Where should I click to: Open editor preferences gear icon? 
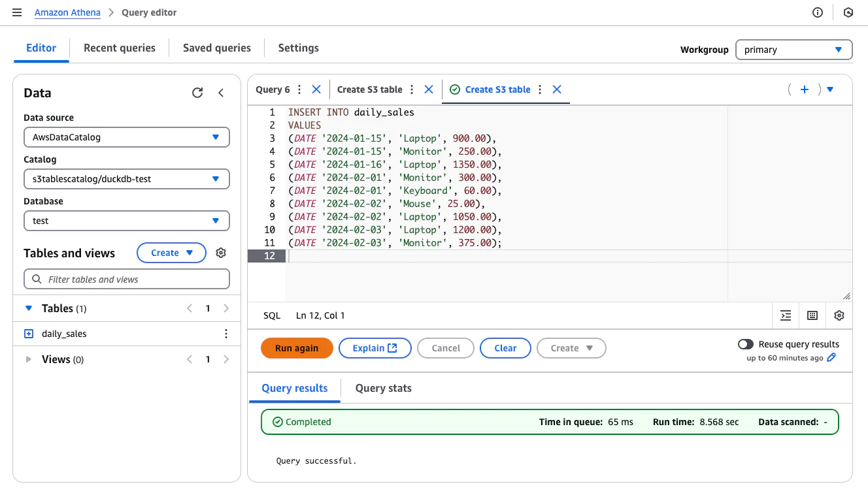839,315
